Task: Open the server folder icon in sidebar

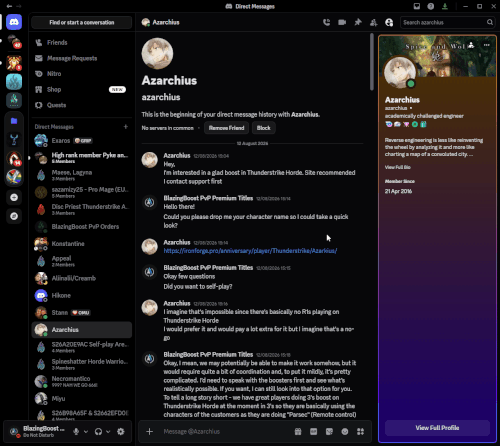Action: 14,121
